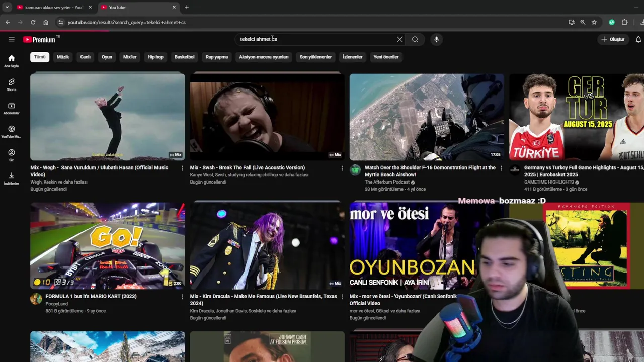Click the green extension icon in toolbar
The image size is (644, 362).
coord(612,22)
